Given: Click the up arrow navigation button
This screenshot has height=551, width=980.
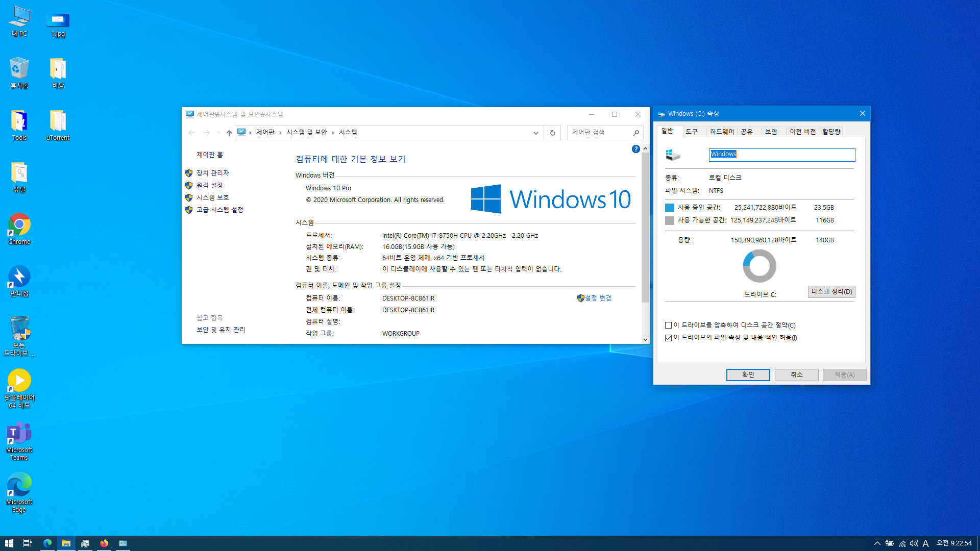Looking at the screenshot, I should click(229, 133).
